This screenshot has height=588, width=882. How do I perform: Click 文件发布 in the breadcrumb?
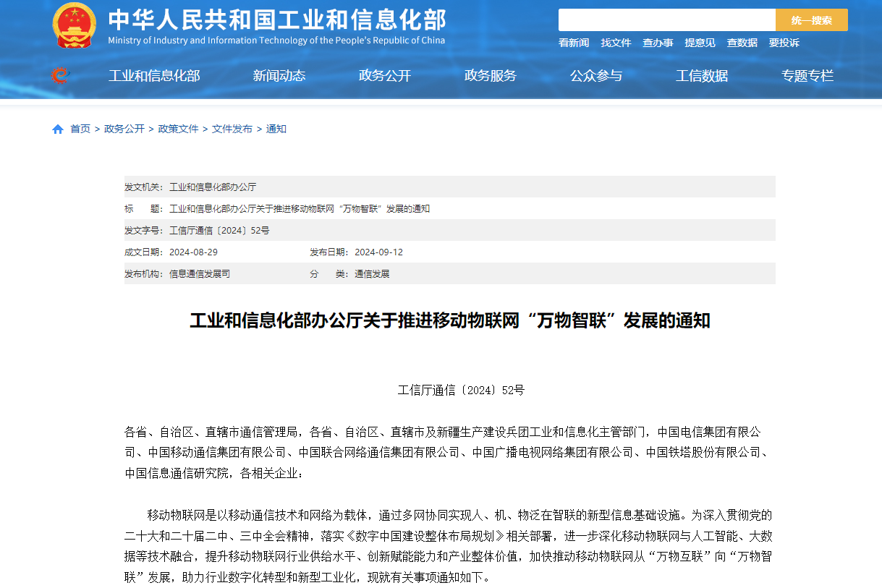point(232,129)
